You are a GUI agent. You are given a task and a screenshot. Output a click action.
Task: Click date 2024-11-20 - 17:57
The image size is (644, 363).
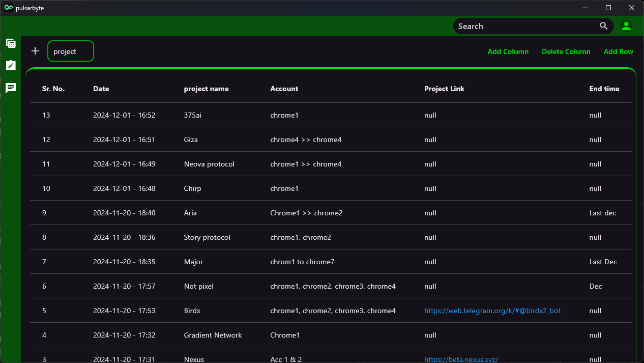[124, 286]
